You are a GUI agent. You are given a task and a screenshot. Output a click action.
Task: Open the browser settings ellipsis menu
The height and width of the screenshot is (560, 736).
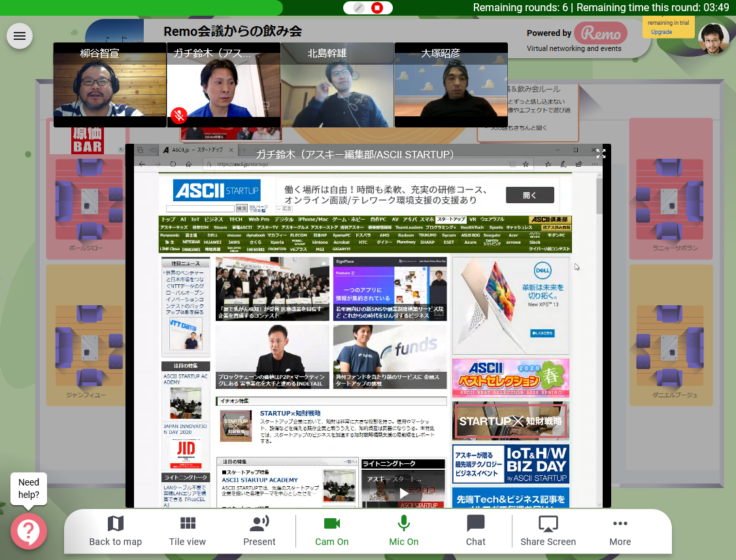pos(595,164)
